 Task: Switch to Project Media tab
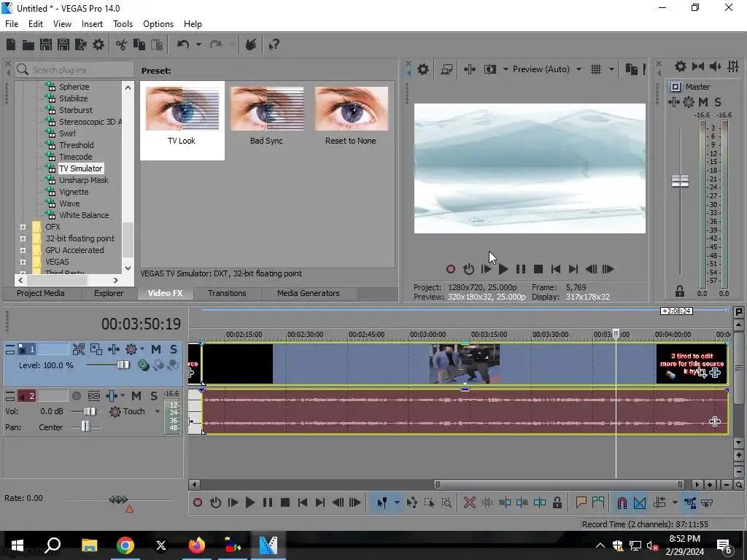point(41,293)
